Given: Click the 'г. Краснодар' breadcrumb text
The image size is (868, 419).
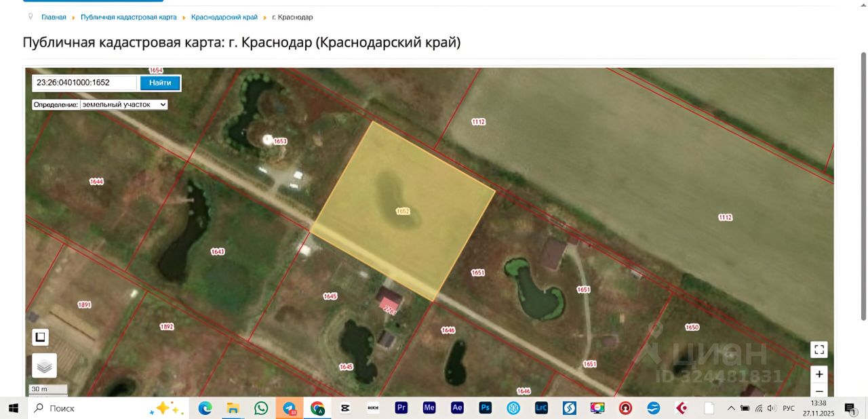Looking at the screenshot, I should 292,17.
